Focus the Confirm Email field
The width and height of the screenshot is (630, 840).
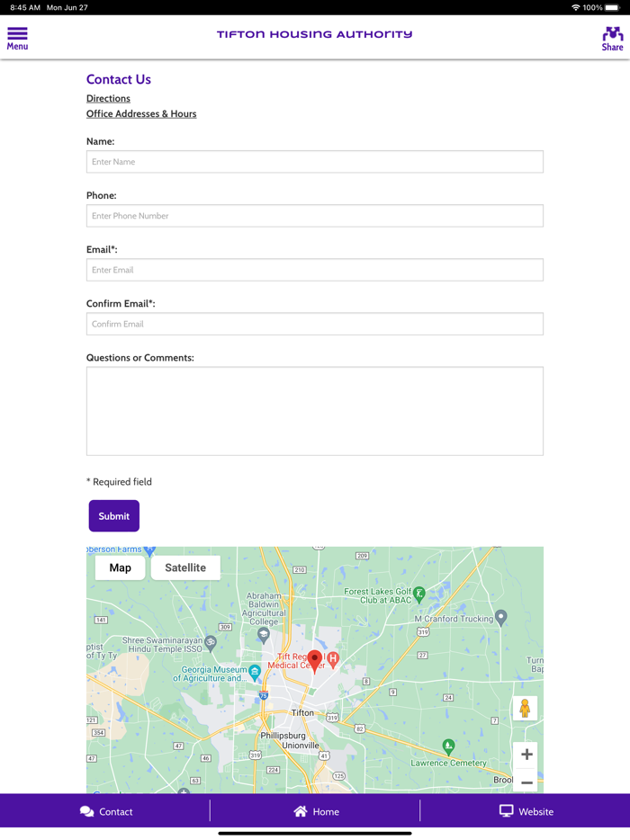315,324
